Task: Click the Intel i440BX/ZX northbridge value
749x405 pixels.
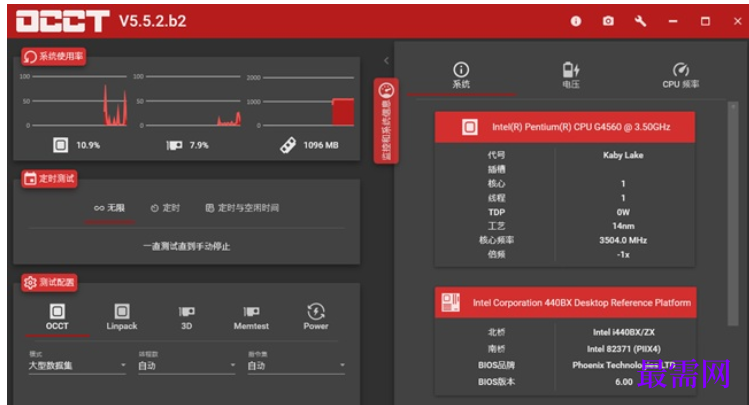Action: click(x=623, y=332)
